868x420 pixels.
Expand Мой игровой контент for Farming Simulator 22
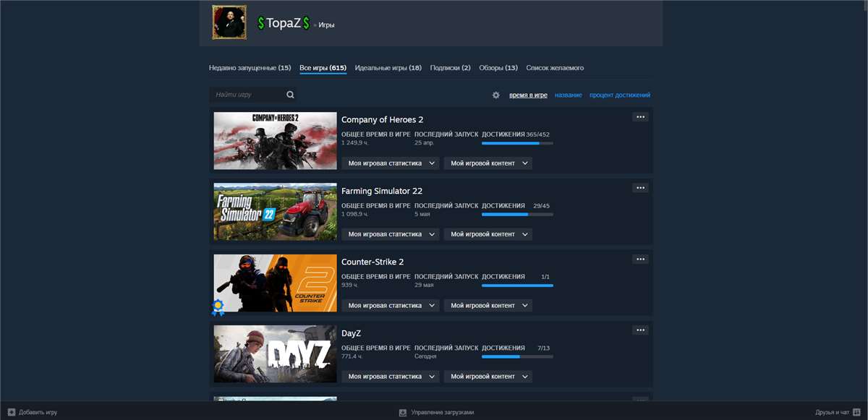click(x=488, y=234)
